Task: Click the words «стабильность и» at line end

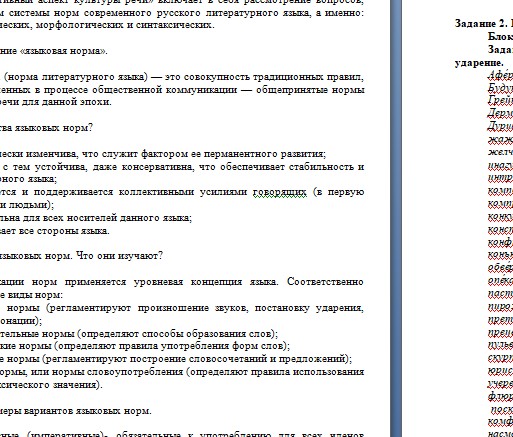Action: (326, 167)
